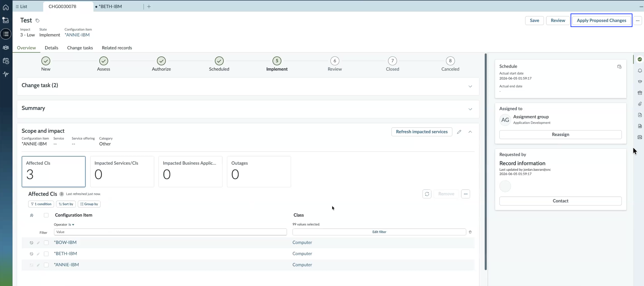Click the Contact button
The height and width of the screenshot is (286, 644).
(560, 201)
